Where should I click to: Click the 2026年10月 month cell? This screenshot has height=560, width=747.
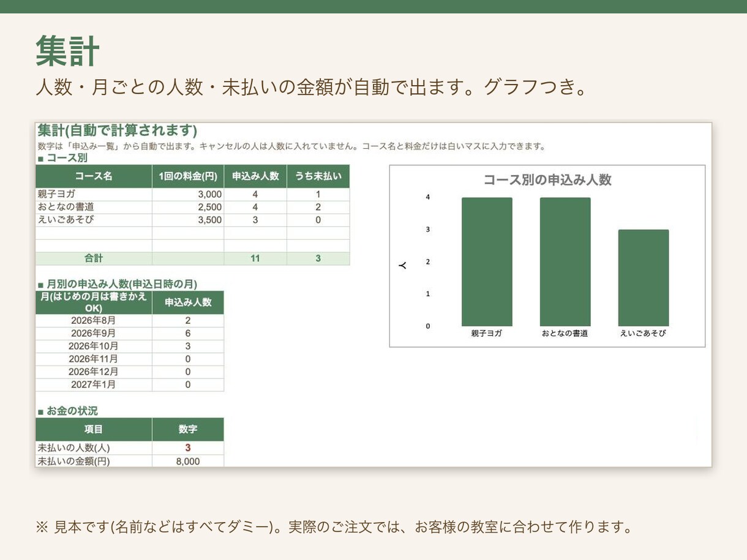94,346
